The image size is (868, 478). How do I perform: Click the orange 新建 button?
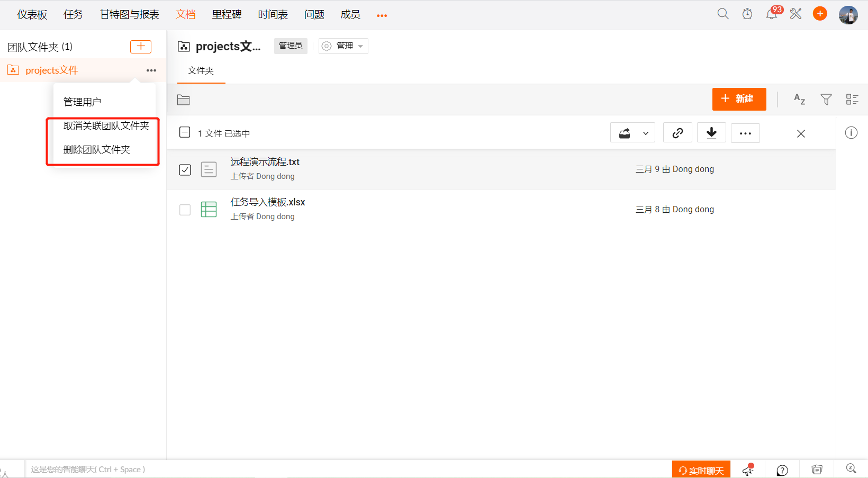pos(739,99)
